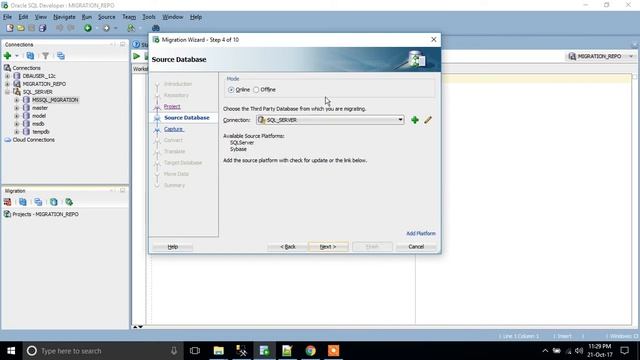
Task: Open the MIGRATION_REPO connection dropdown at top right
Action: (x=601, y=56)
